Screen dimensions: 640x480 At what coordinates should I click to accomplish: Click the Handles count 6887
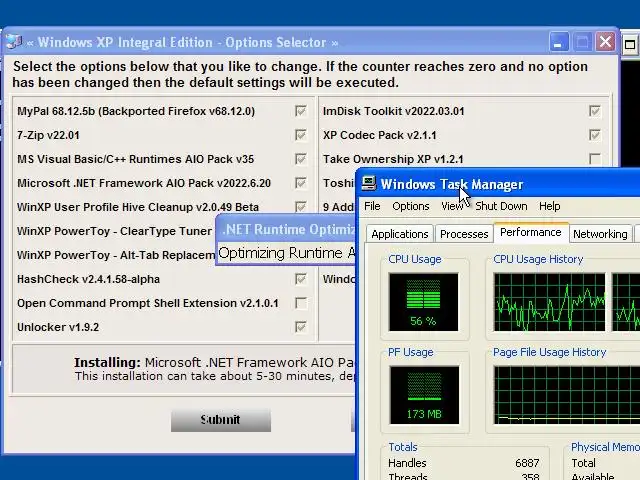pos(527,463)
